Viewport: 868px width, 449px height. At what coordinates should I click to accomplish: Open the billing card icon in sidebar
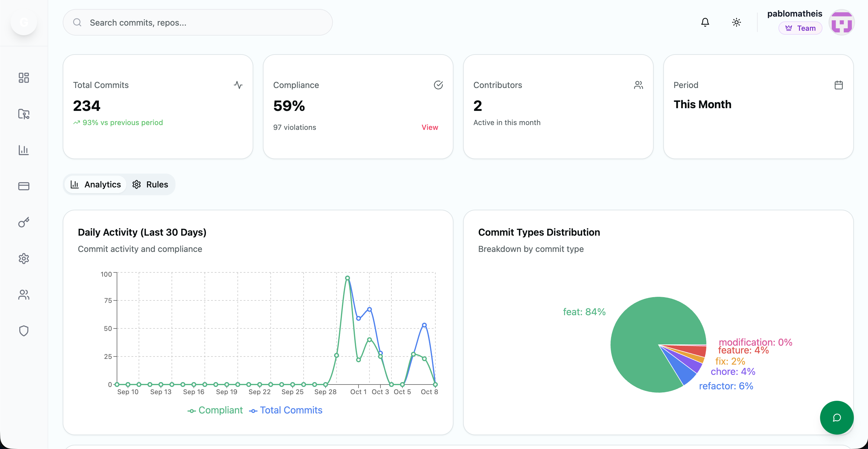[x=24, y=186]
